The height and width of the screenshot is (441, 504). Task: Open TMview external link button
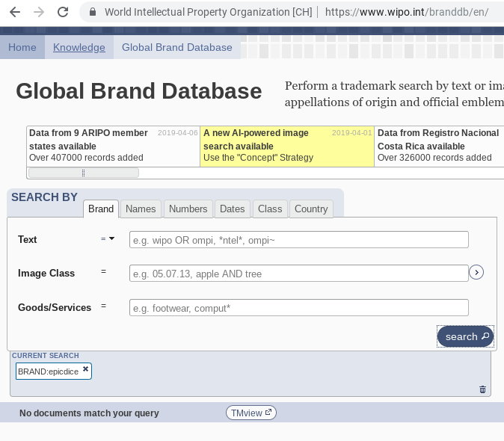tap(251, 413)
